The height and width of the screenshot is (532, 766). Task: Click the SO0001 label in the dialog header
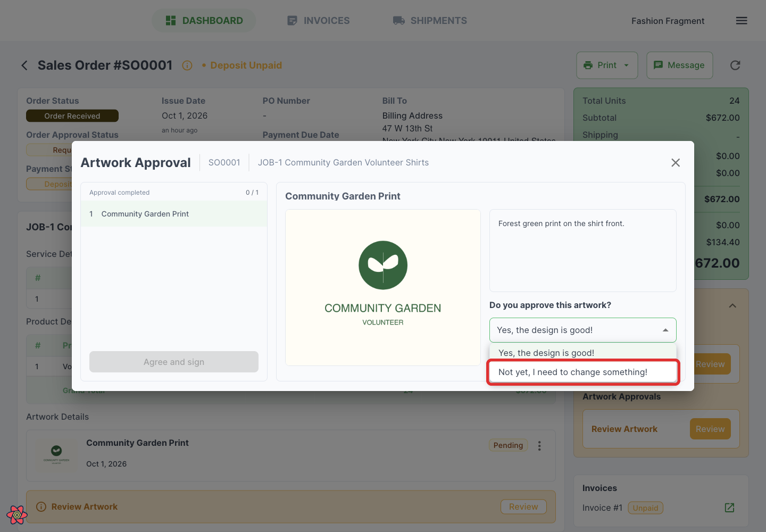click(x=224, y=163)
